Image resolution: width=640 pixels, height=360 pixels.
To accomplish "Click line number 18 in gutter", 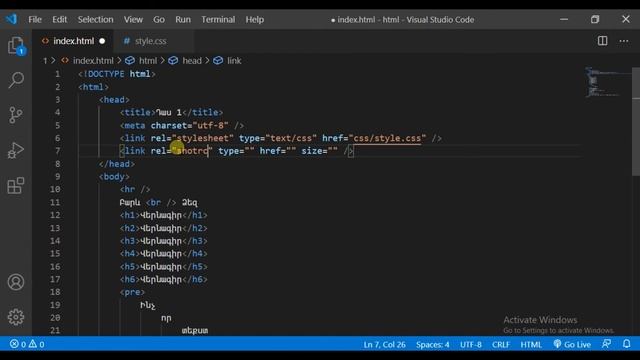I will [x=55, y=292].
